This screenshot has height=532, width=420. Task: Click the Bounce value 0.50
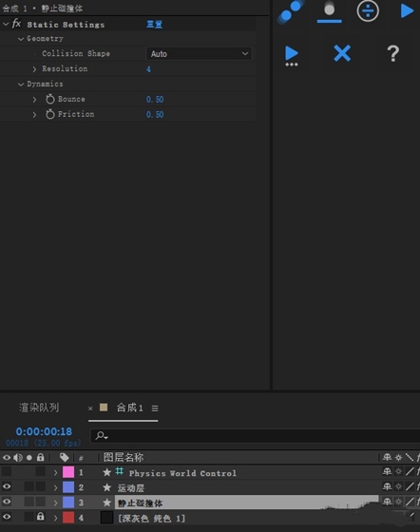pyautogui.click(x=155, y=100)
